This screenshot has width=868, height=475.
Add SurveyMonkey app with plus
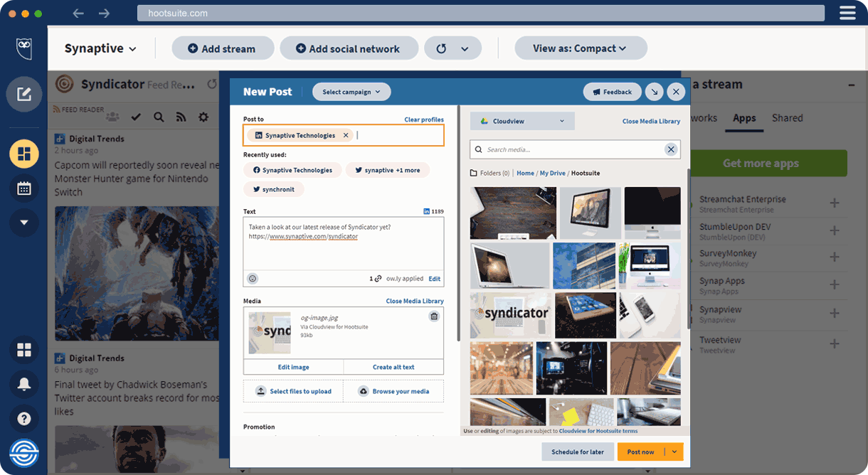coord(835,257)
